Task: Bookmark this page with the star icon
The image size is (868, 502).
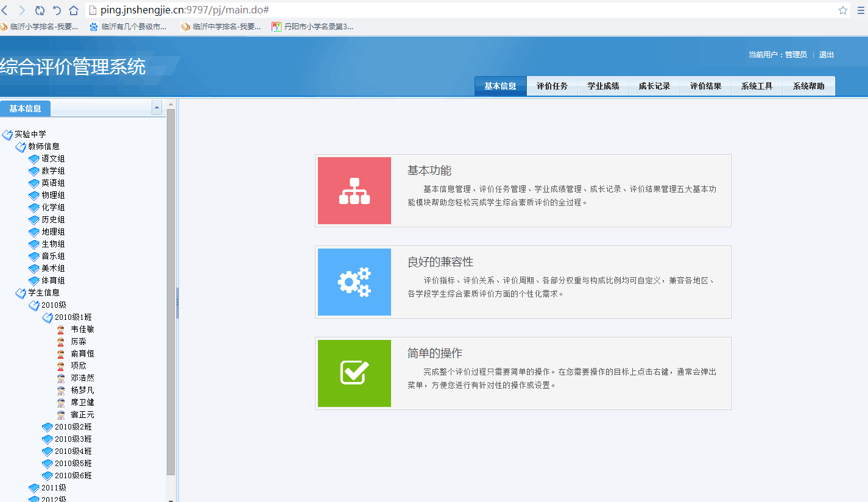Action: (x=843, y=10)
